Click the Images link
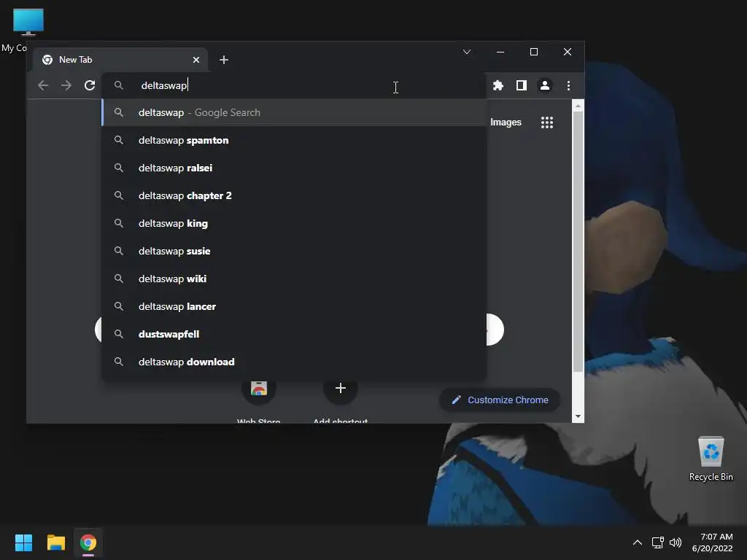The height and width of the screenshot is (560, 747). (506, 122)
